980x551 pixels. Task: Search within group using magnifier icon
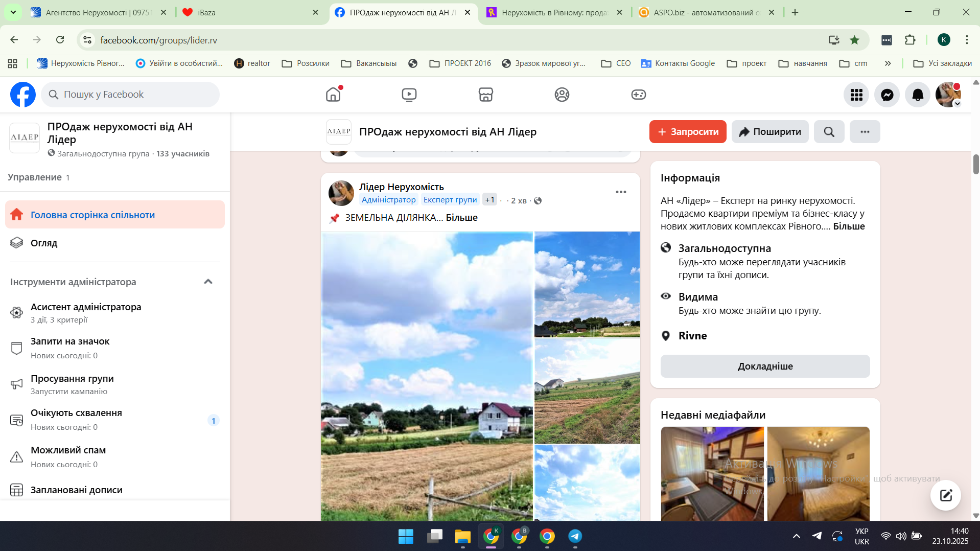[829, 132]
